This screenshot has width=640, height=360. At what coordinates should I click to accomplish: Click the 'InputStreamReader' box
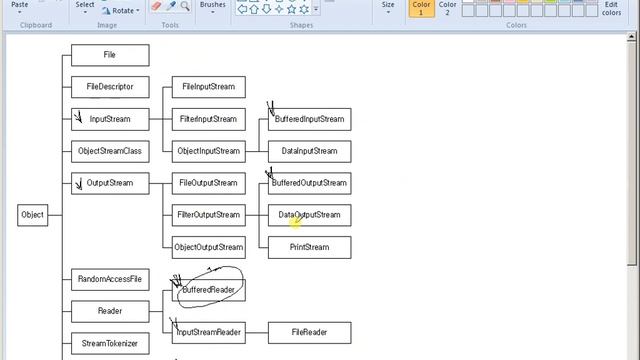click(209, 333)
